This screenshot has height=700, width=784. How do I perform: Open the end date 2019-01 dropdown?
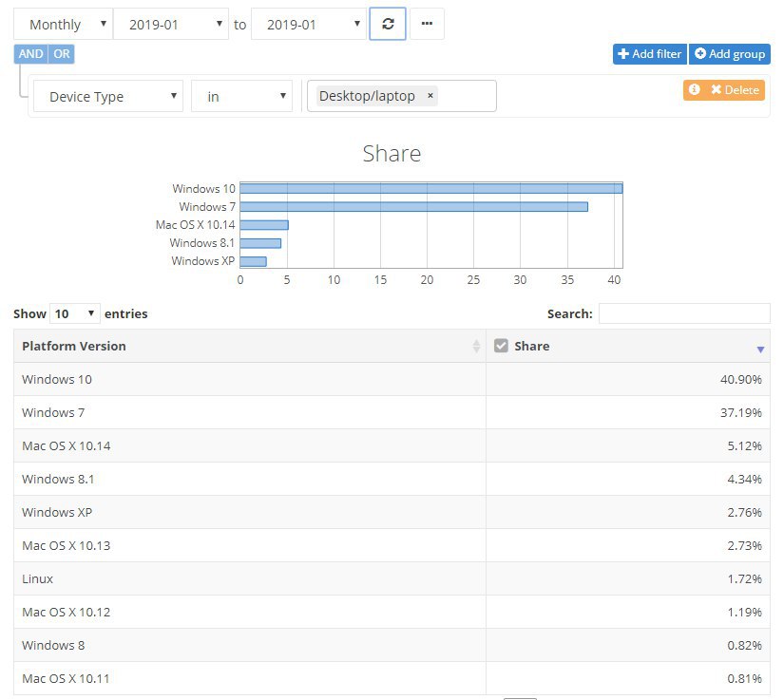pos(309,24)
